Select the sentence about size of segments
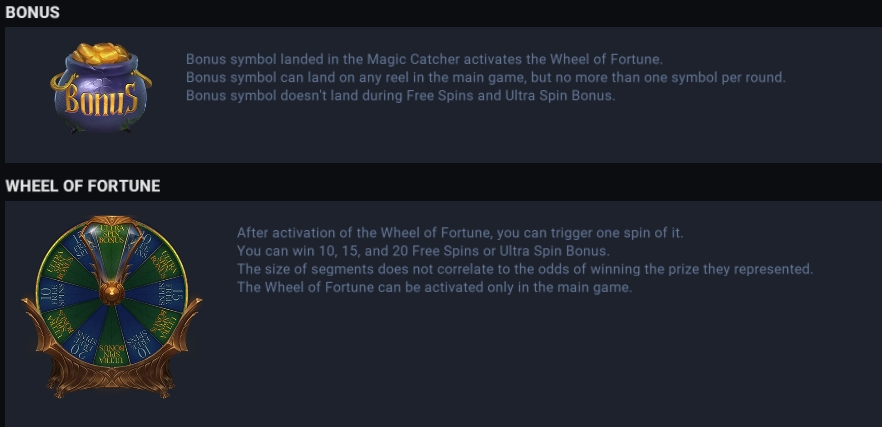Screen dimensions: 882x427 click(525, 269)
